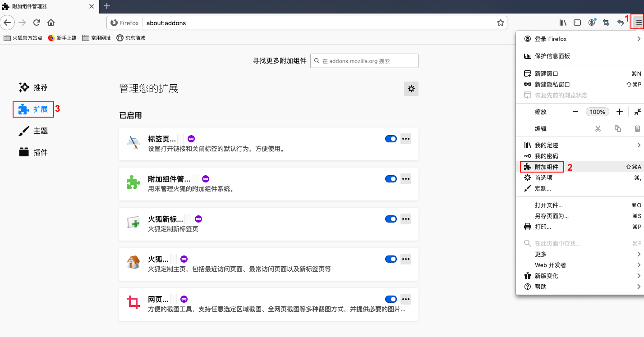
Task: Open the hamburger application menu
Action: point(639,23)
